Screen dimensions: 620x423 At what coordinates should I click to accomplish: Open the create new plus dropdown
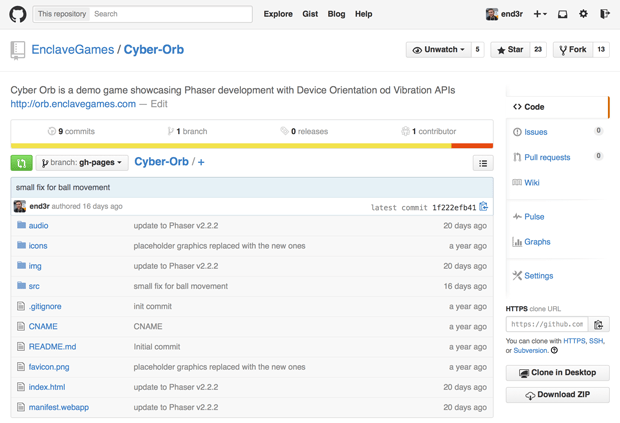coord(539,14)
